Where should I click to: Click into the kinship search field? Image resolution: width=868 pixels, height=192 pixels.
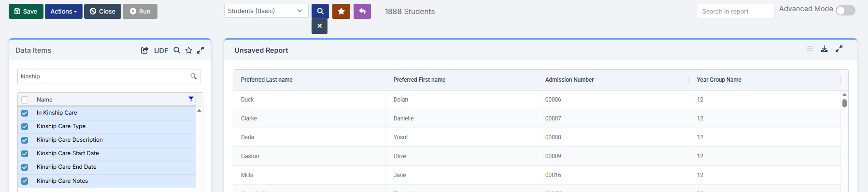click(109, 76)
